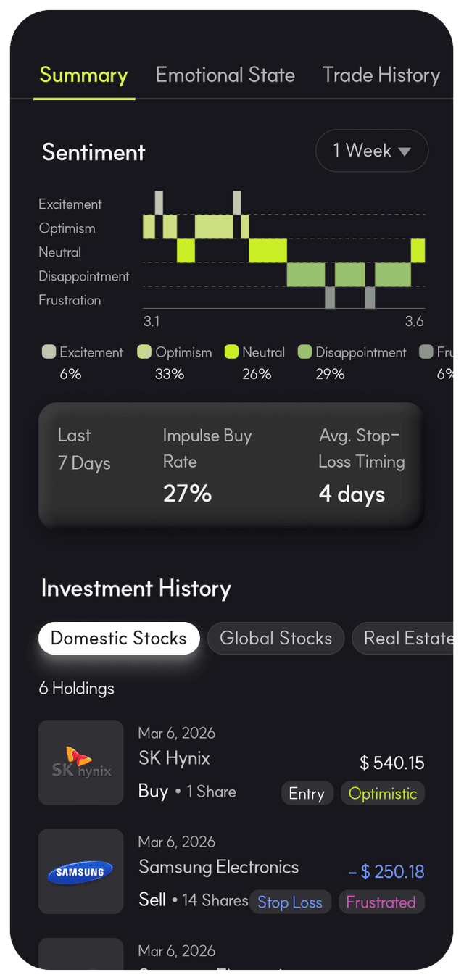Tap the Samsung logo thumbnail

(x=81, y=871)
